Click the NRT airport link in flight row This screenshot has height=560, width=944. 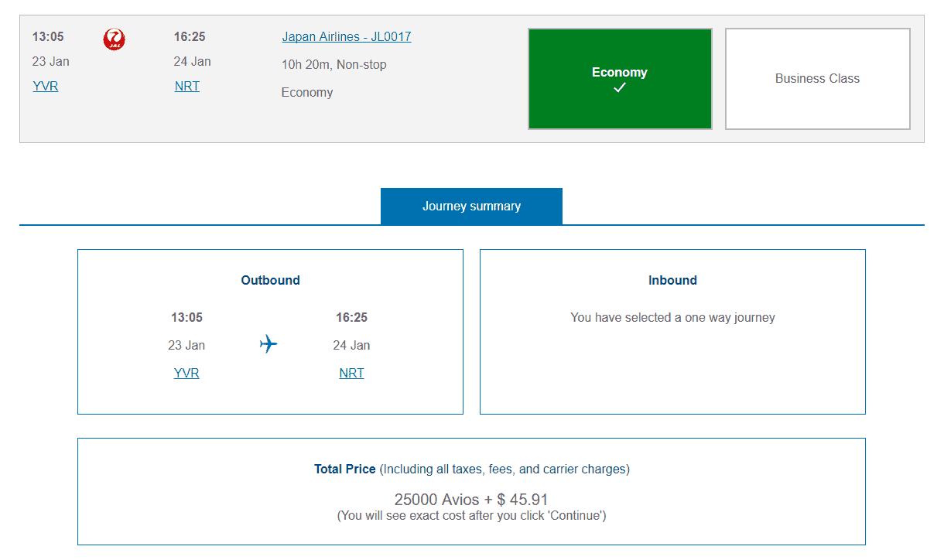pos(187,87)
